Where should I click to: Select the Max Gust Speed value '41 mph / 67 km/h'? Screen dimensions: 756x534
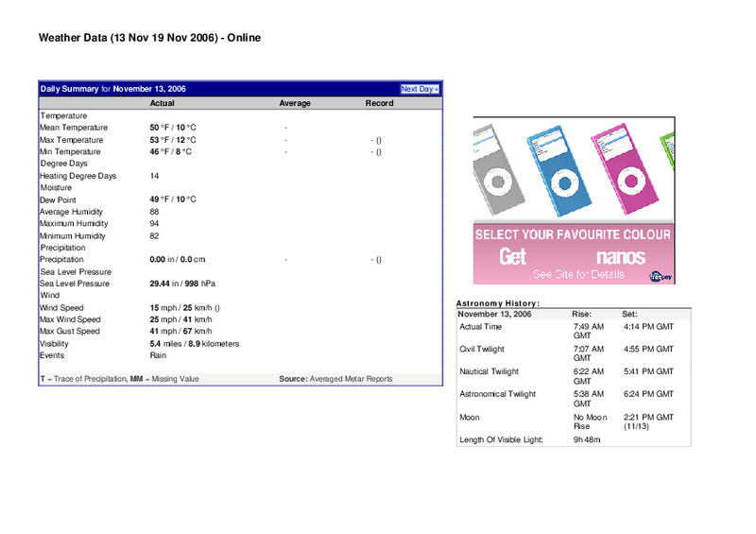point(180,331)
